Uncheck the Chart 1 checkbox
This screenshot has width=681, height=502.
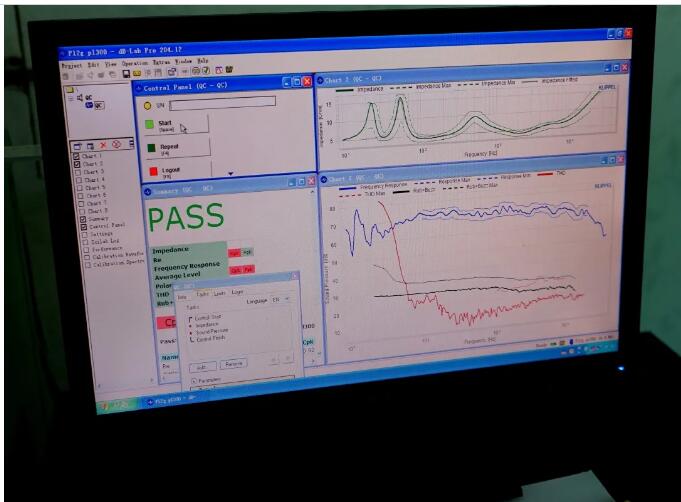(76, 156)
